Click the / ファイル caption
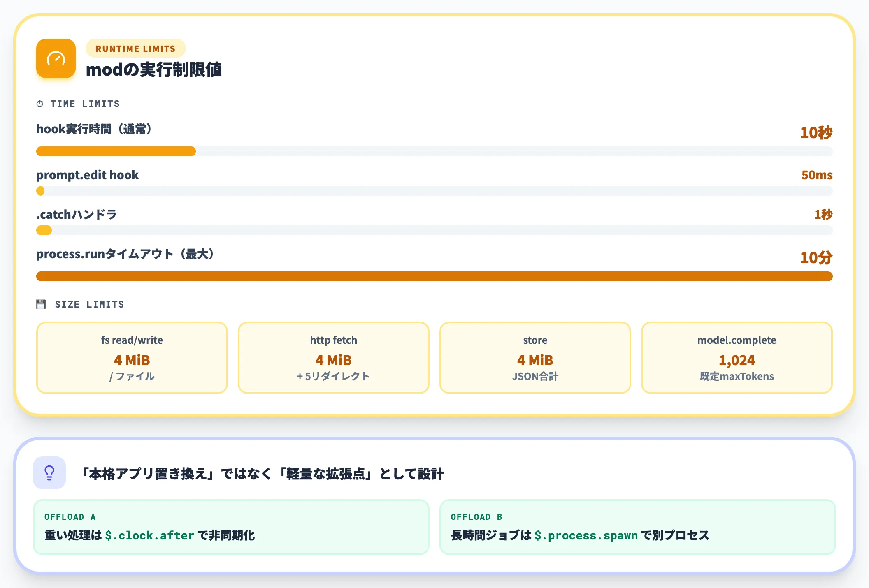869x588 pixels. point(132,376)
